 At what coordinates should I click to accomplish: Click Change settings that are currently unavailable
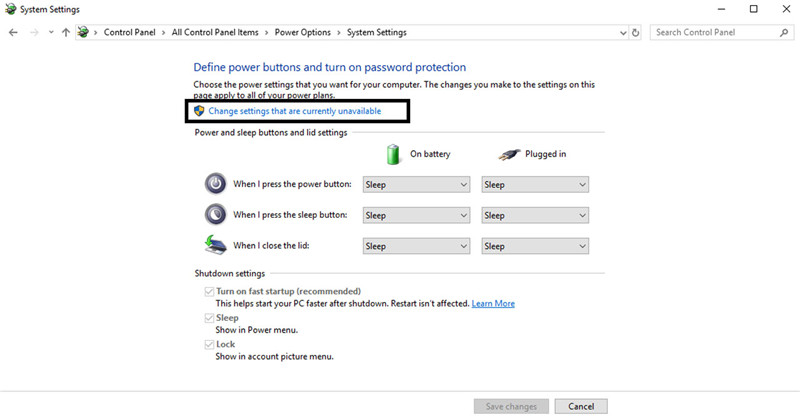pos(294,111)
